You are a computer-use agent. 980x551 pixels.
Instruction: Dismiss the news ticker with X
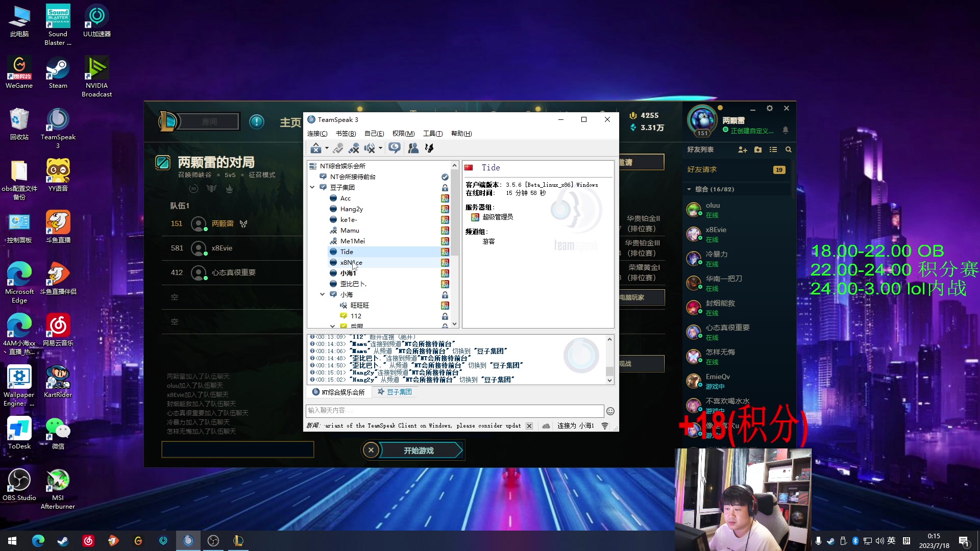(529, 426)
